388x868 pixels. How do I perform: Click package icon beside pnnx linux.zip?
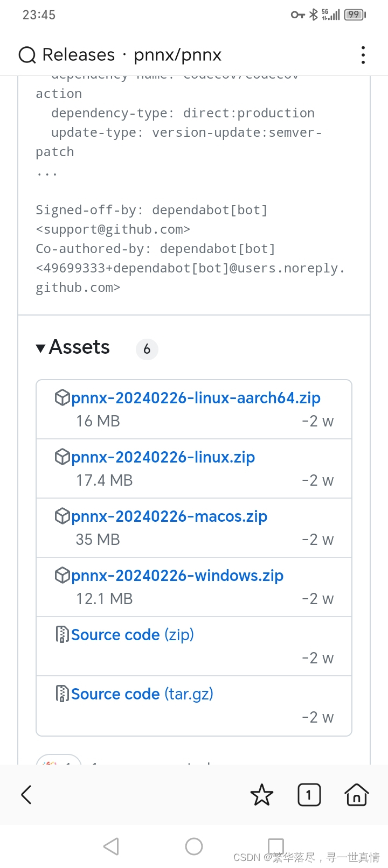[63, 457]
